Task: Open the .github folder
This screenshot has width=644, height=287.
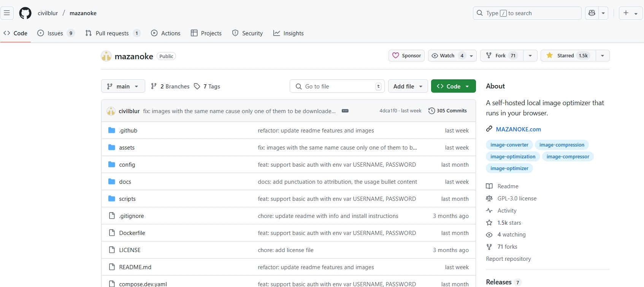Action: point(128,130)
